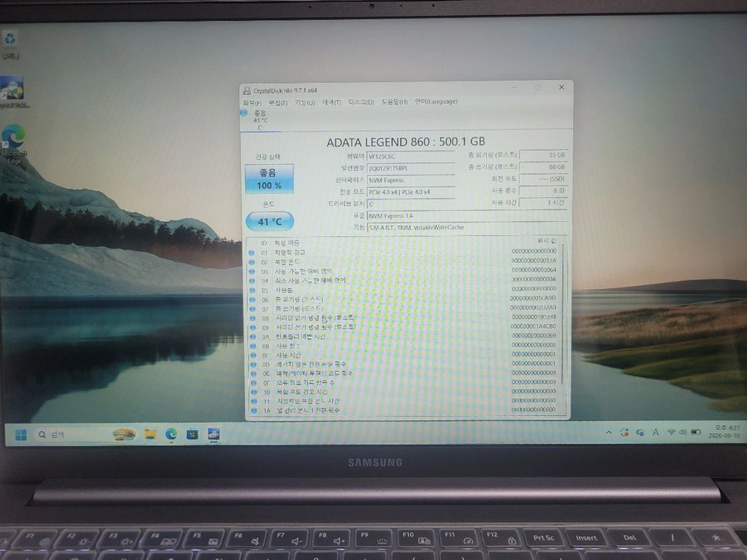
Task: Click the standard field NVM Express 1.4
Action: (x=468, y=216)
